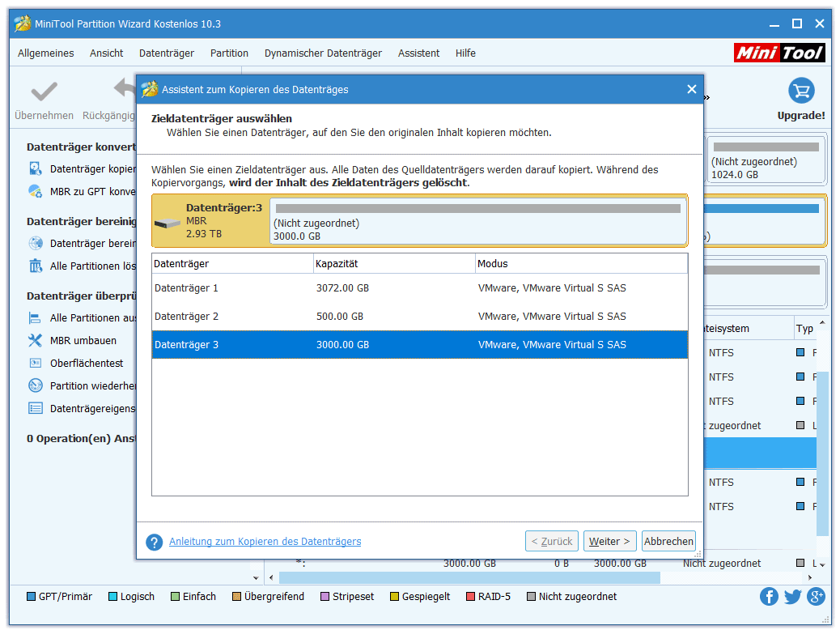
Task: Click the Partition wiederherstellen icon
Action: (x=36, y=385)
